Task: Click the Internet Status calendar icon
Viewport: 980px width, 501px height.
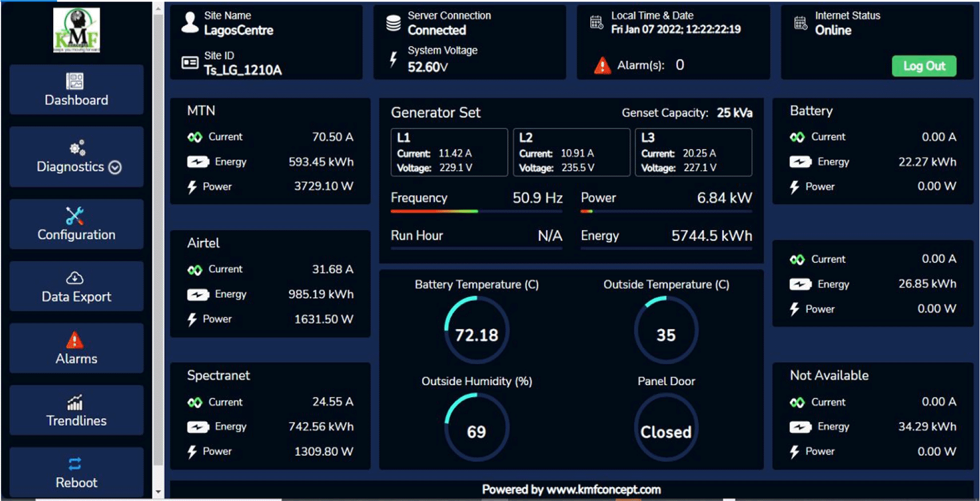Action: click(x=800, y=23)
